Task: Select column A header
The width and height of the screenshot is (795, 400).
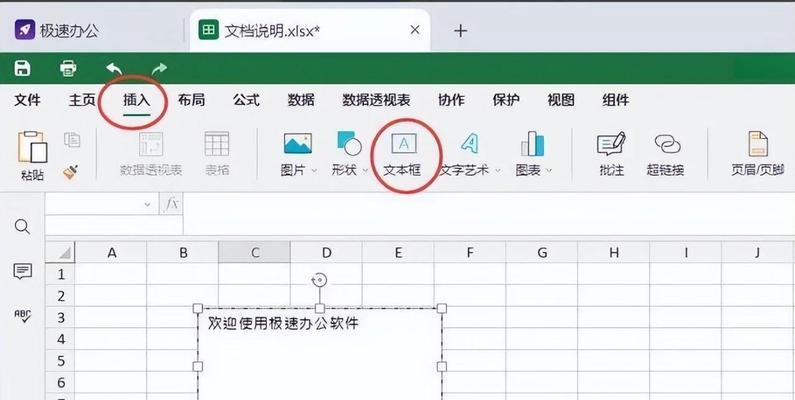Action: click(111, 252)
